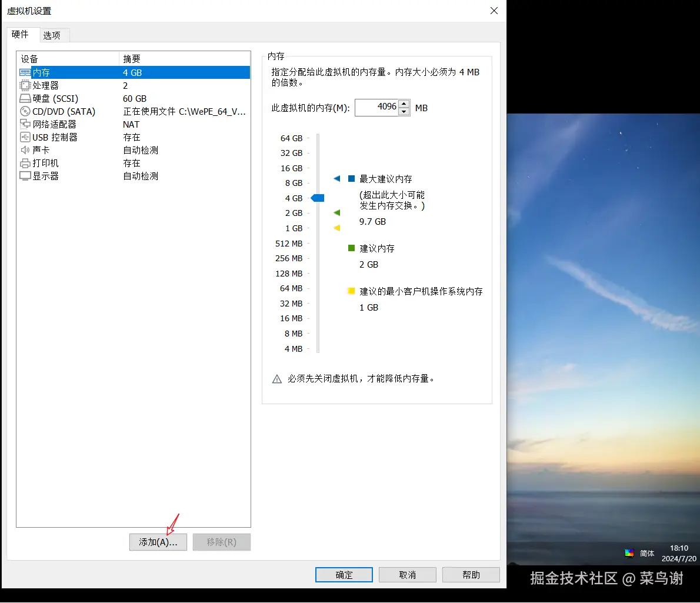Decrease memory with the down spinner arrow
Image resolution: width=700 pixels, height=603 pixels.
404,112
